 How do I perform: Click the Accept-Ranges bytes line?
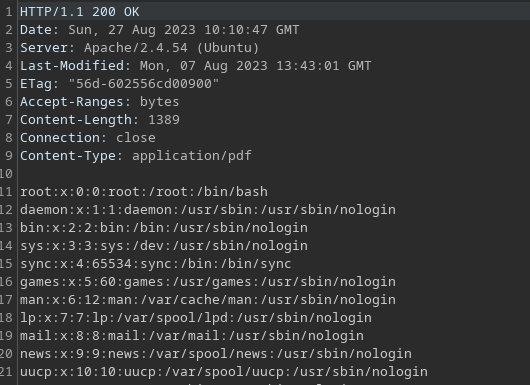coord(100,102)
